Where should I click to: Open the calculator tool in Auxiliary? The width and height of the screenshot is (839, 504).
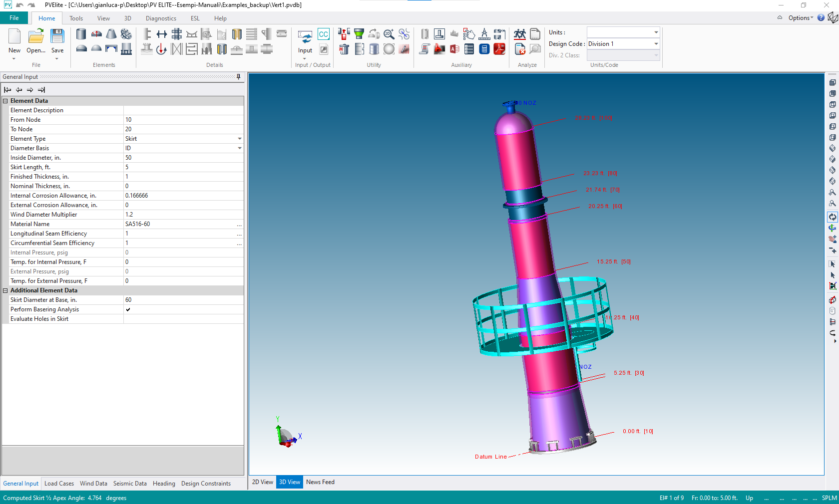(484, 49)
